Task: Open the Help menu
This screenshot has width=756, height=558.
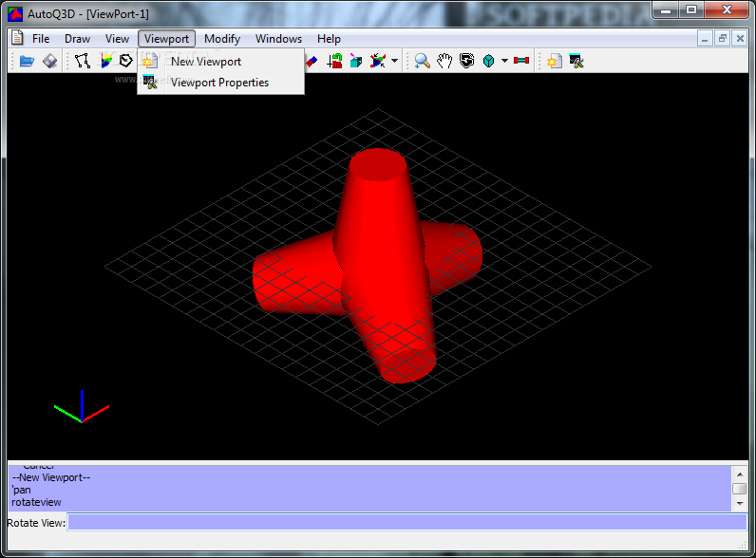Action: (329, 39)
